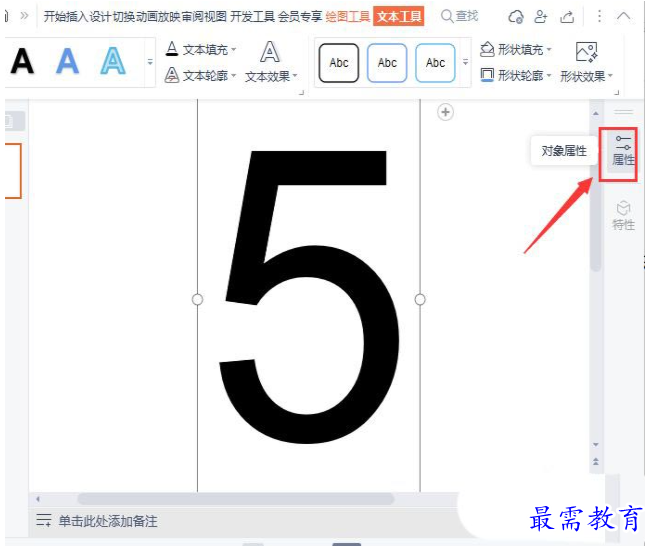Select the black text style preset
Viewport: 651px width, 550px height.
coord(22,61)
